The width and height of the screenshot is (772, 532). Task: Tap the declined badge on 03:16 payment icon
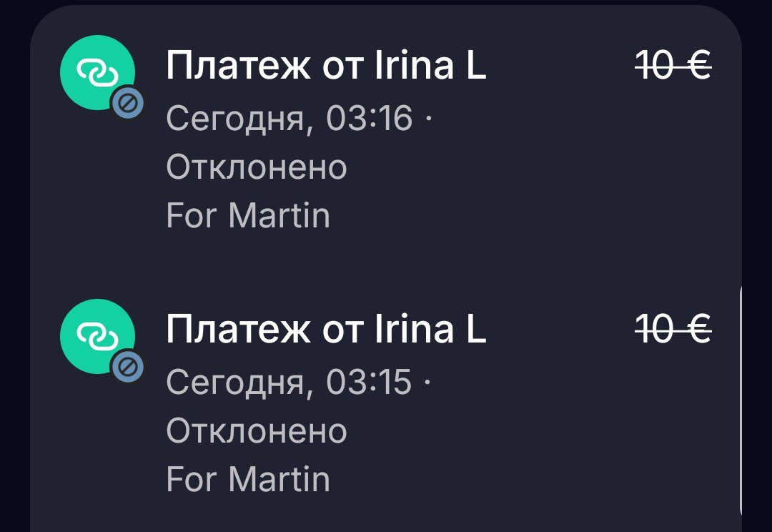click(128, 104)
